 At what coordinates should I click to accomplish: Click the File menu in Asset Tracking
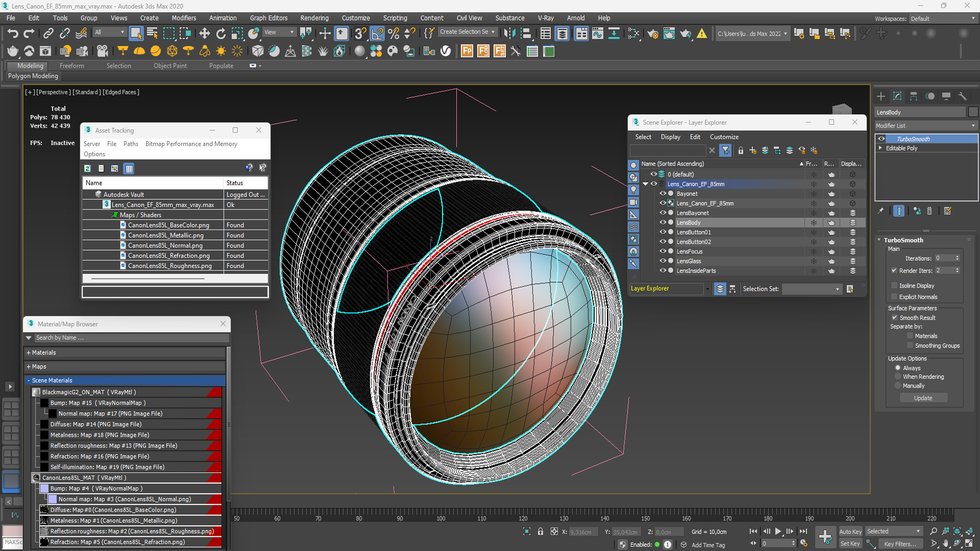pos(112,143)
